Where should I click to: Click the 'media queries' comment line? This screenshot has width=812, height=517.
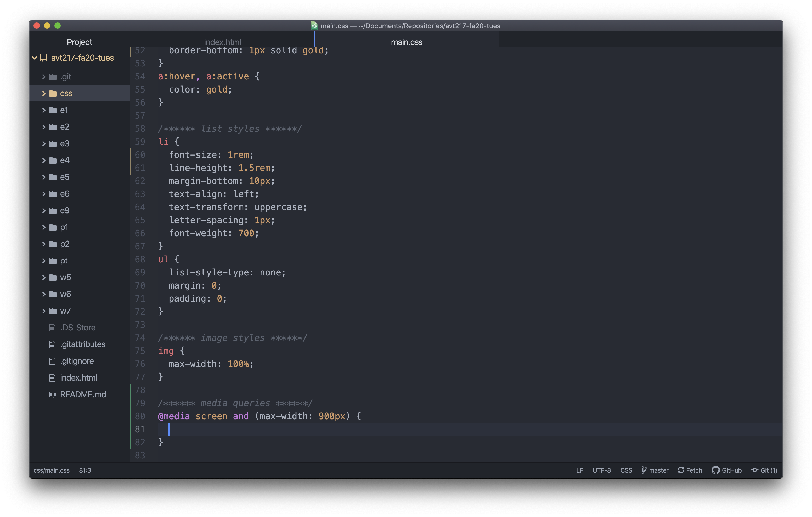[235, 403]
